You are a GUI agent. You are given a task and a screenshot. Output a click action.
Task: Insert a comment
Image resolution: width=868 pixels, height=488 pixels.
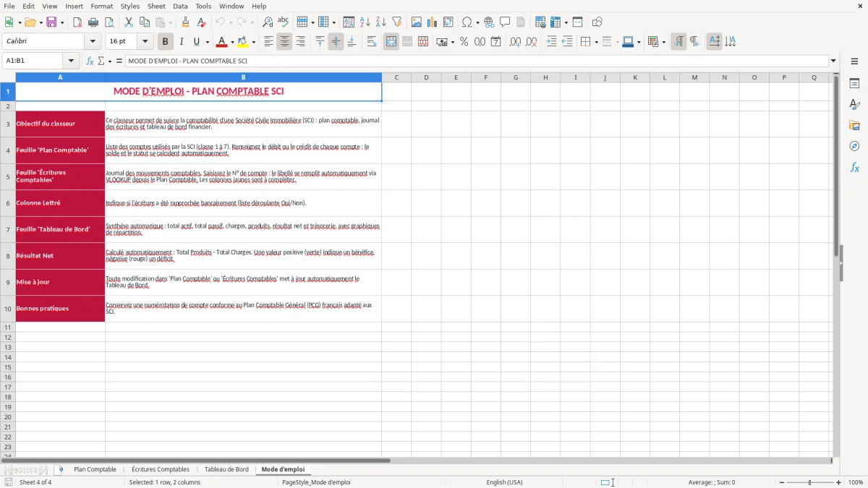pyautogui.click(x=505, y=22)
